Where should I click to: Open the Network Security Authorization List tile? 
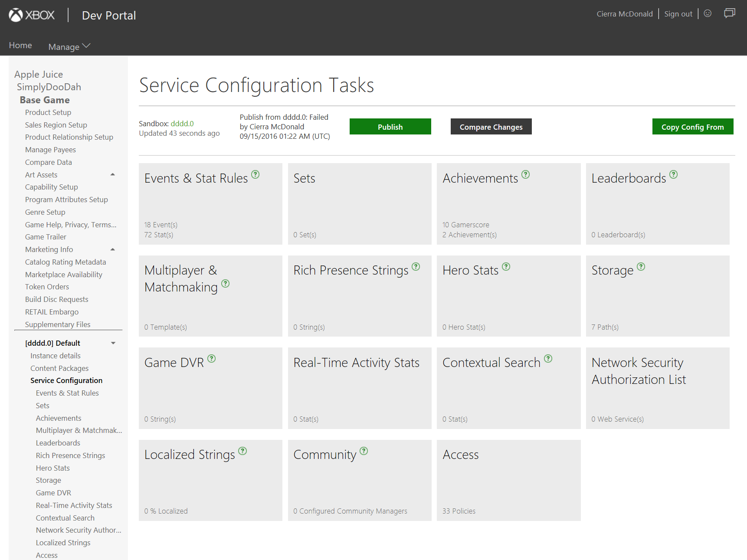[658, 388]
